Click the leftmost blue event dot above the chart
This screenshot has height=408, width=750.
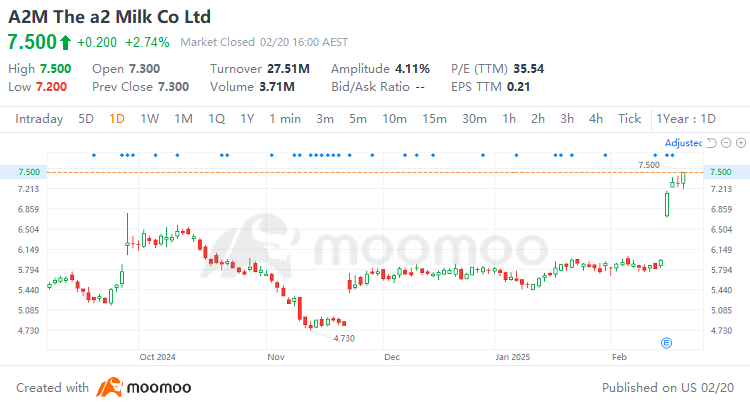point(94,155)
